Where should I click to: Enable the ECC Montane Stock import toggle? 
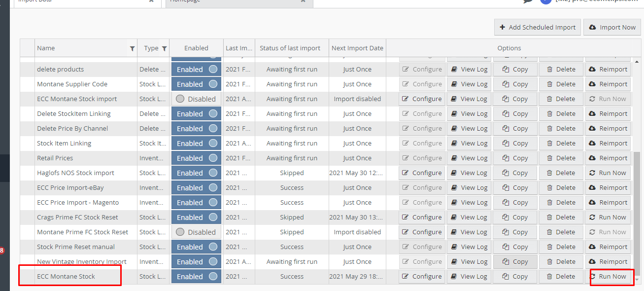[196, 99]
